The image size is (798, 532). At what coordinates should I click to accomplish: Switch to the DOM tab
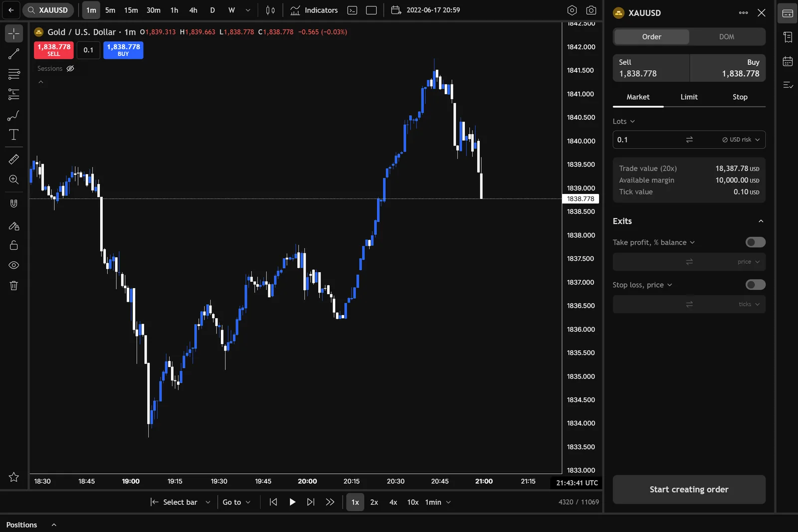(727, 37)
